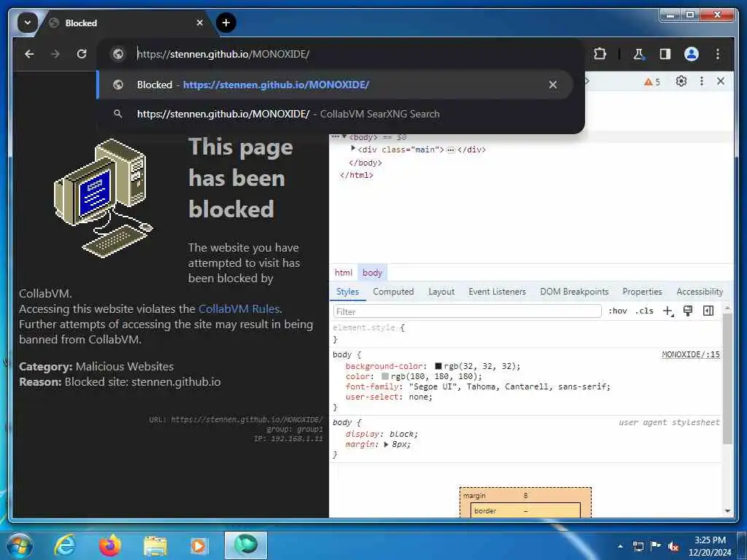This screenshot has width=747, height=560.
Task: Open Windows Explorer folder on taskbar
Action: (155, 546)
